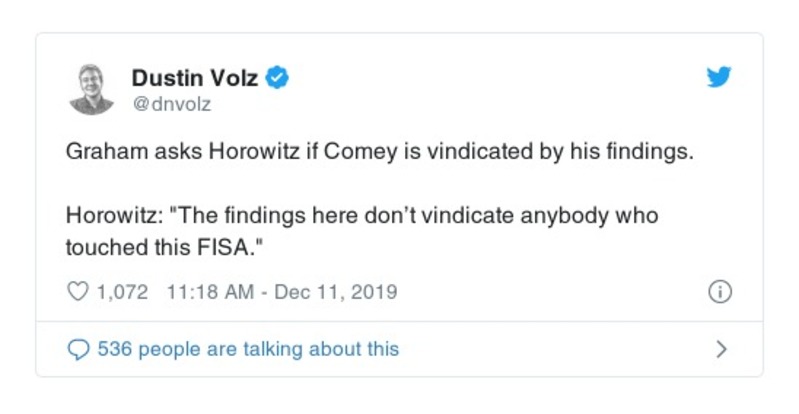Click the 1,072 likes count
799x414 pixels.
tap(122, 293)
